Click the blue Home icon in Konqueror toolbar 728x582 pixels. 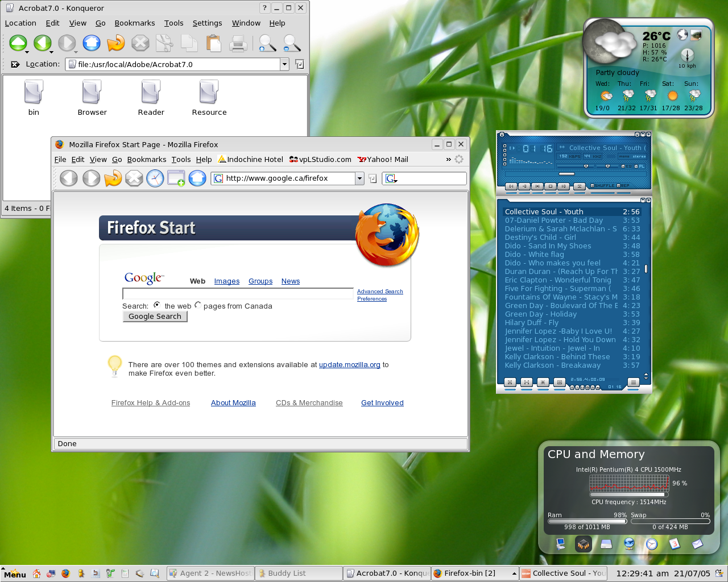[x=92, y=43]
